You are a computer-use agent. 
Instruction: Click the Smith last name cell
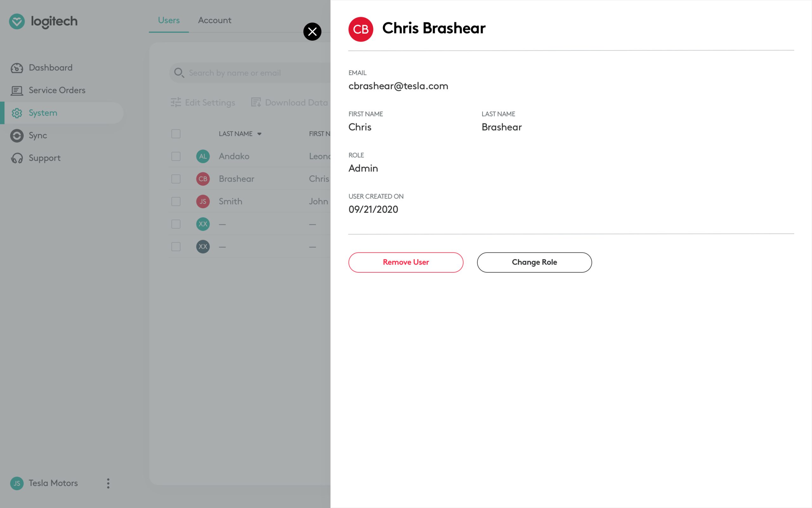pos(230,201)
